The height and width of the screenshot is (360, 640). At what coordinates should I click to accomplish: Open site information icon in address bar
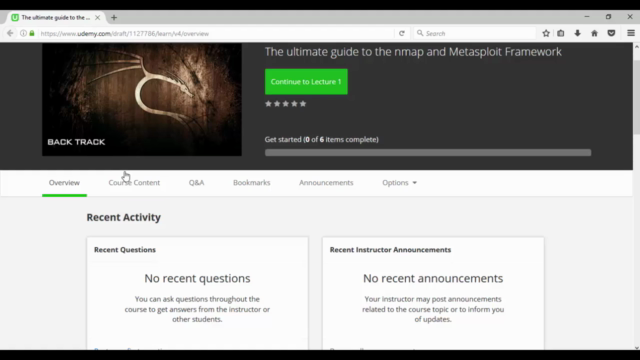pos(23,33)
